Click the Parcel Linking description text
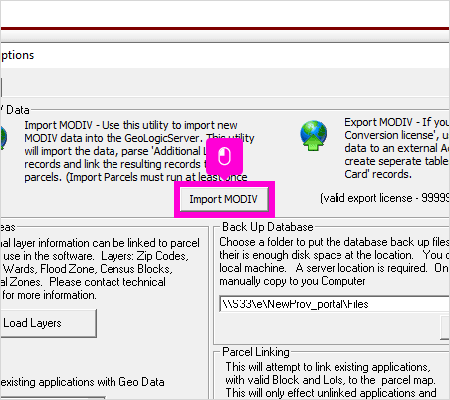This screenshot has width=450, height=400. tap(331, 380)
